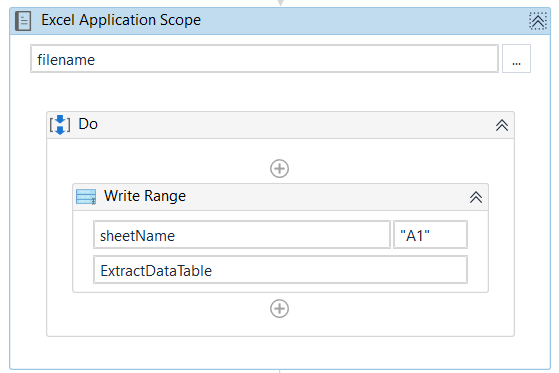
Task: Select the Excel Application Scope title text
Action: [x=121, y=20]
